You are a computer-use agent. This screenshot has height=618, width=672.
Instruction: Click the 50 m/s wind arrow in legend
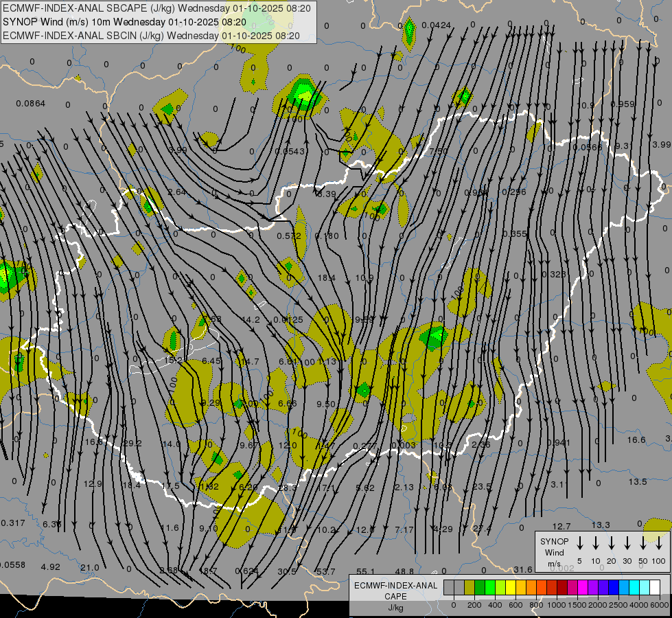[643, 543]
